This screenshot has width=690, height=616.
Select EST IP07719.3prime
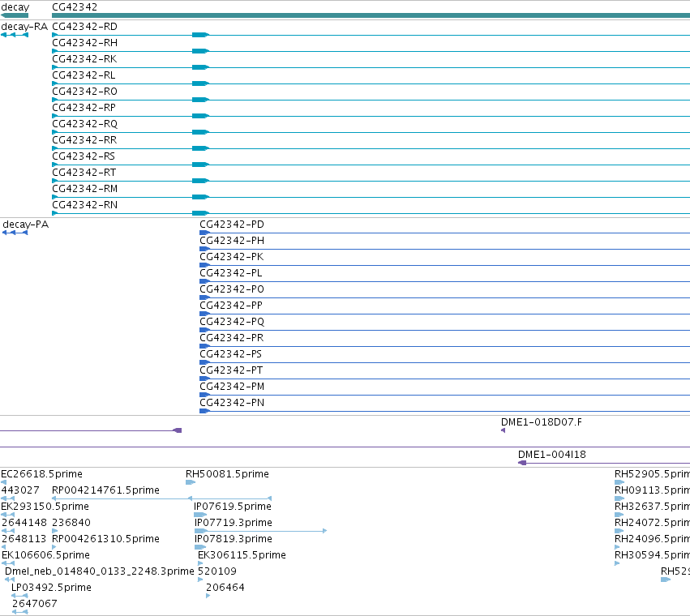coord(234,523)
